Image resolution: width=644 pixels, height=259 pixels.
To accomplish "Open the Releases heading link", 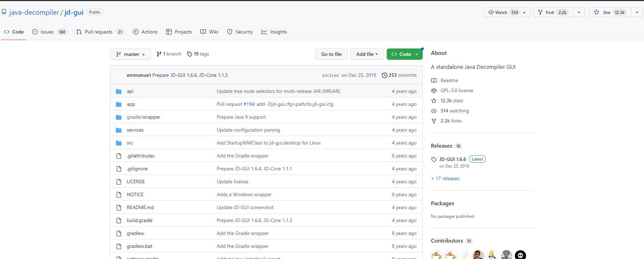I will point(442,146).
